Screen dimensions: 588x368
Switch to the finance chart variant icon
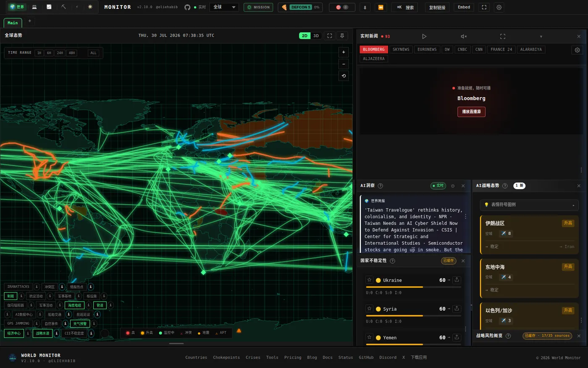pos(49,7)
